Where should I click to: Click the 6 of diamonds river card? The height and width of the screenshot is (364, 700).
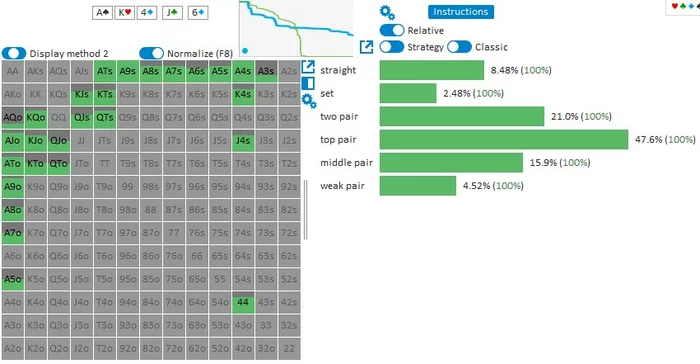coord(198,13)
